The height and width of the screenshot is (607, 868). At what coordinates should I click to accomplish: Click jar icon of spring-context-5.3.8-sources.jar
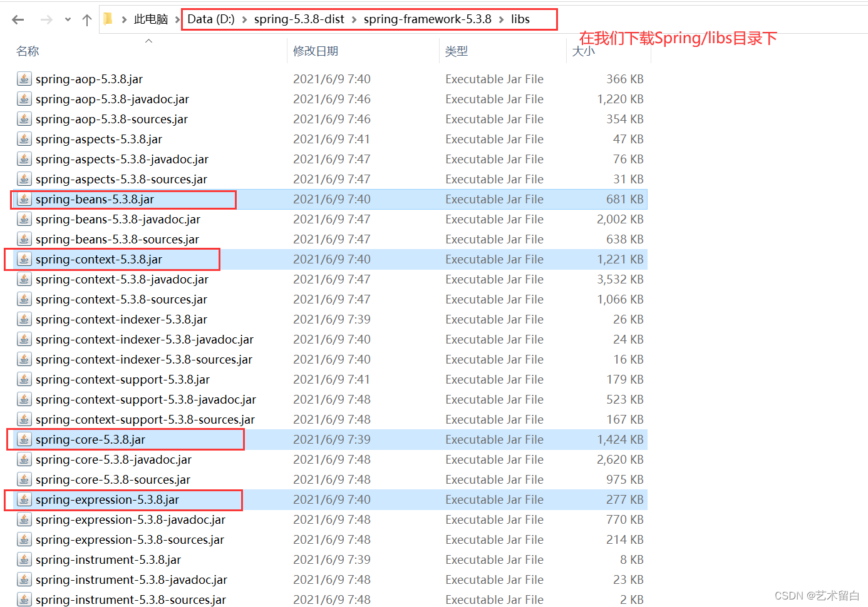point(24,299)
